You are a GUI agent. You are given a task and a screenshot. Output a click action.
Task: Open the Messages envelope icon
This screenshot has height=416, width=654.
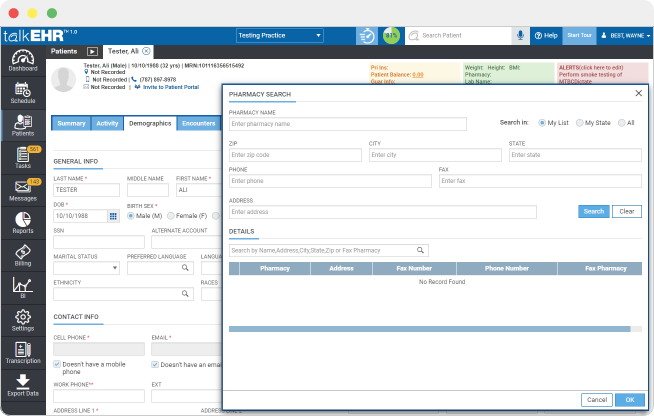22,189
